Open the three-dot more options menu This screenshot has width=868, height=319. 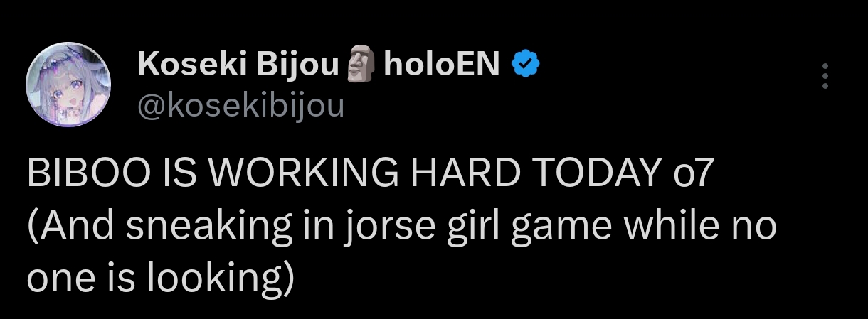[825, 76]
